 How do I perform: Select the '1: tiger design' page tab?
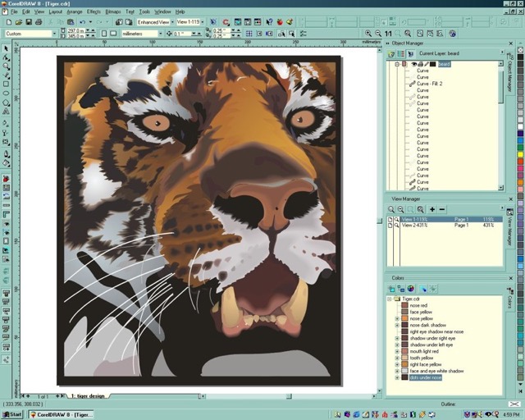click(x=88, y=395)
